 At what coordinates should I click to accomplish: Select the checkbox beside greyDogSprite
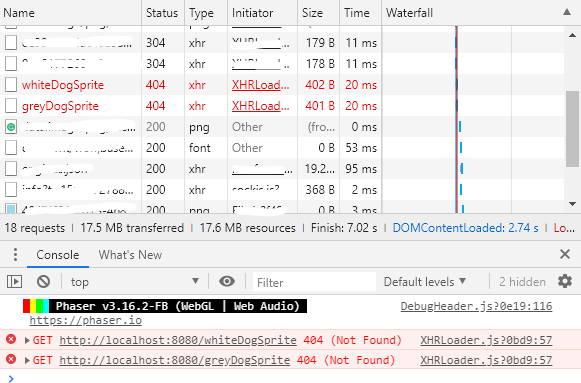pos(11,106)
